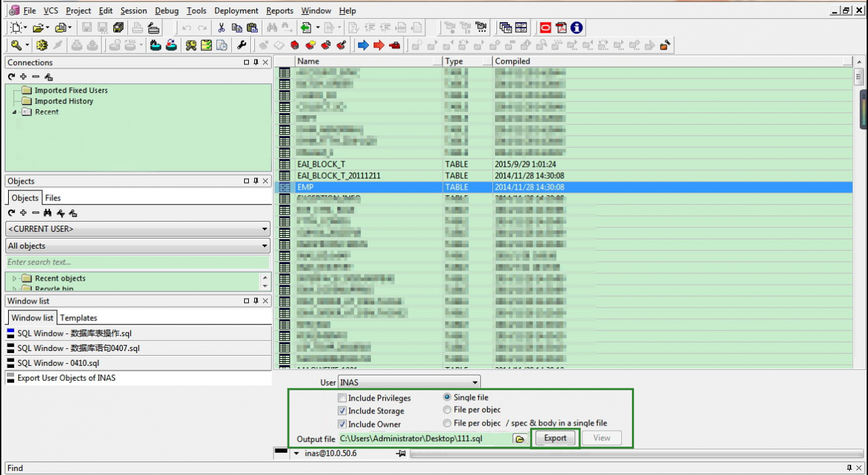Viewport: 868px width, 475px height.
Task: Uncheck the Include Owner checkbox
Action: point(342,424)
